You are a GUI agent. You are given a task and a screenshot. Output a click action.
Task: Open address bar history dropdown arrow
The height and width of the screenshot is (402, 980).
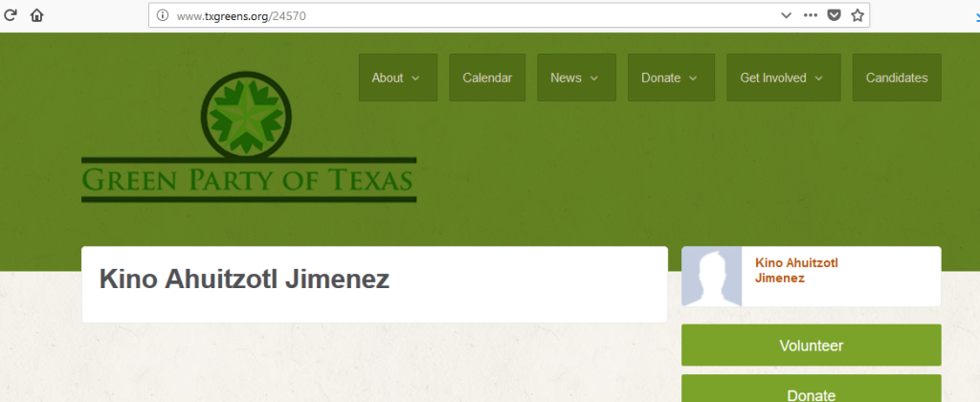787,15
